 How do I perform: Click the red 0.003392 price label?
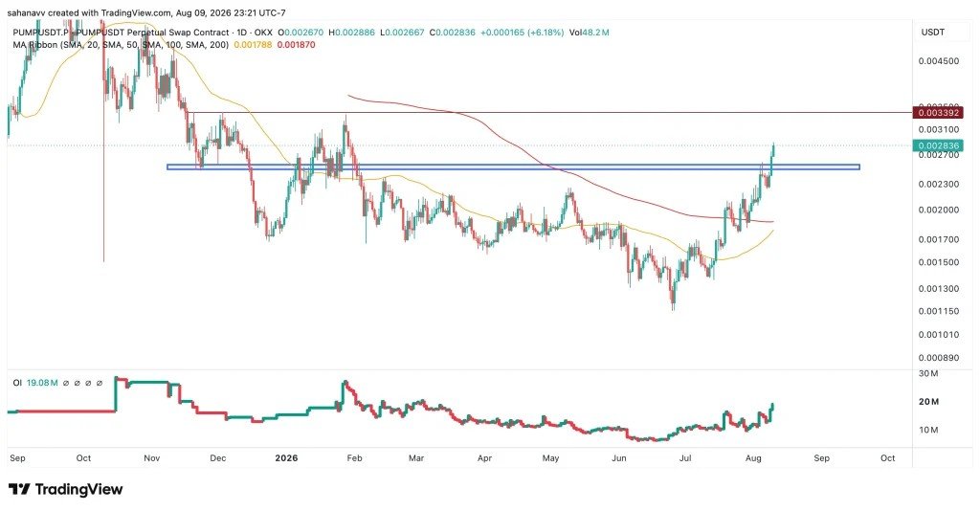938,113
